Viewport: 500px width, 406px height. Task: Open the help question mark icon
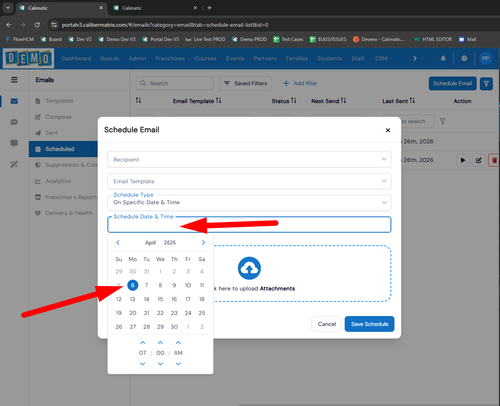464,58
